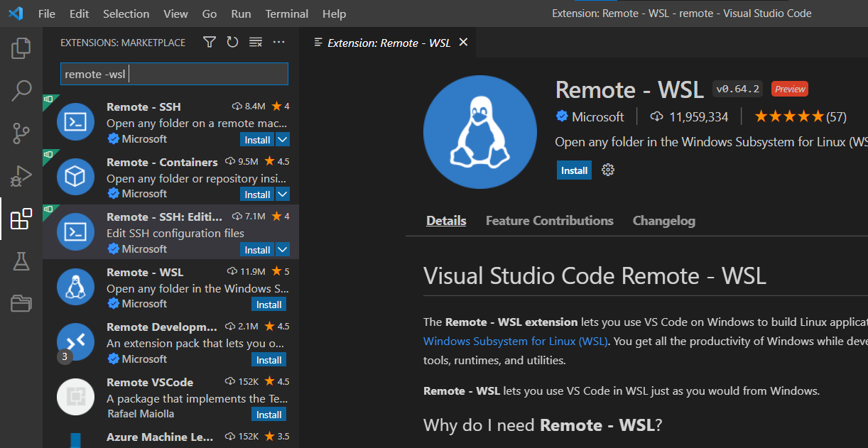The image size is (868, 448).
Task: Expand the Install dropdown for Remote - Containers
Action: 282,194
